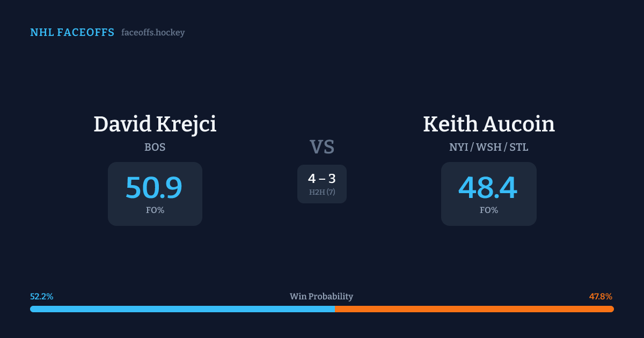Click the 50.9 faceoff percentage number
Image resolution: width=644 pixels, height=338 pixels.
click(154, 188)
